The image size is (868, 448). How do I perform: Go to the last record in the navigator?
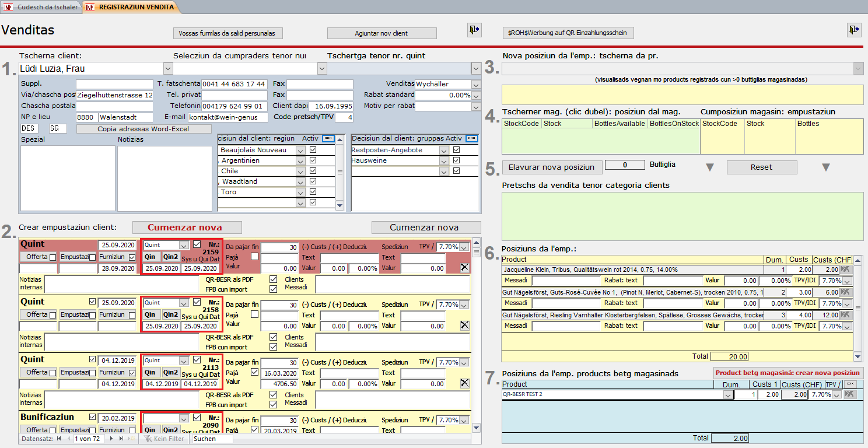pyautogui.click(x=121, y=439)
